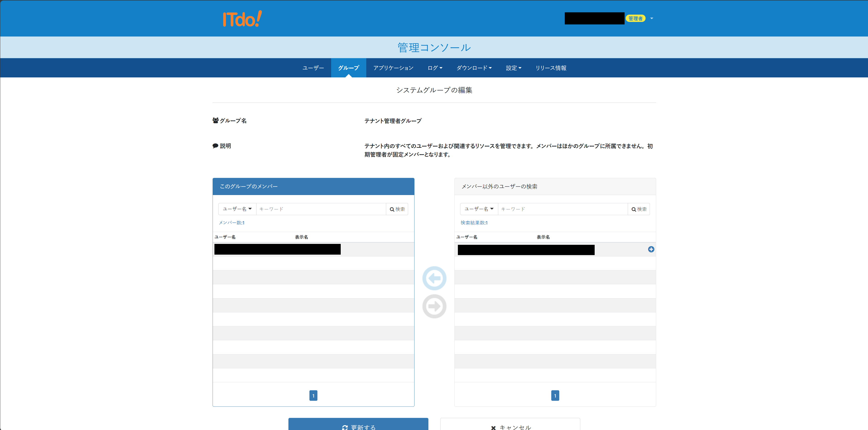
Task: Open account dropdown arrow next to 管理者
Action: (651, 18)
